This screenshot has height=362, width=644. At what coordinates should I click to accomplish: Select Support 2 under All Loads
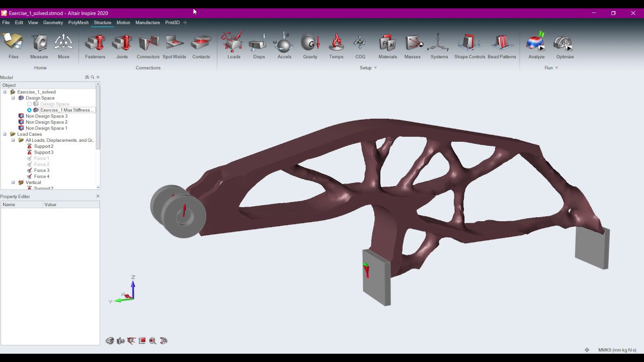tap(43, 146)
